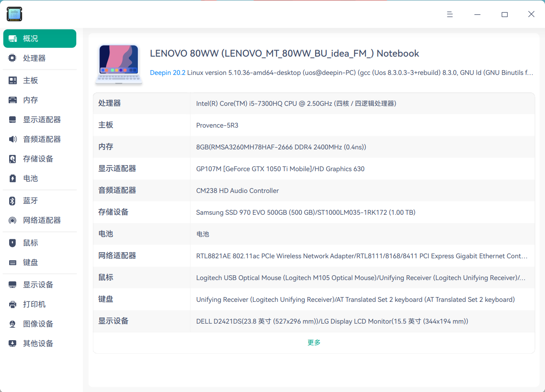Open the 处理器 sidebar entry

(x=40, y=58)
